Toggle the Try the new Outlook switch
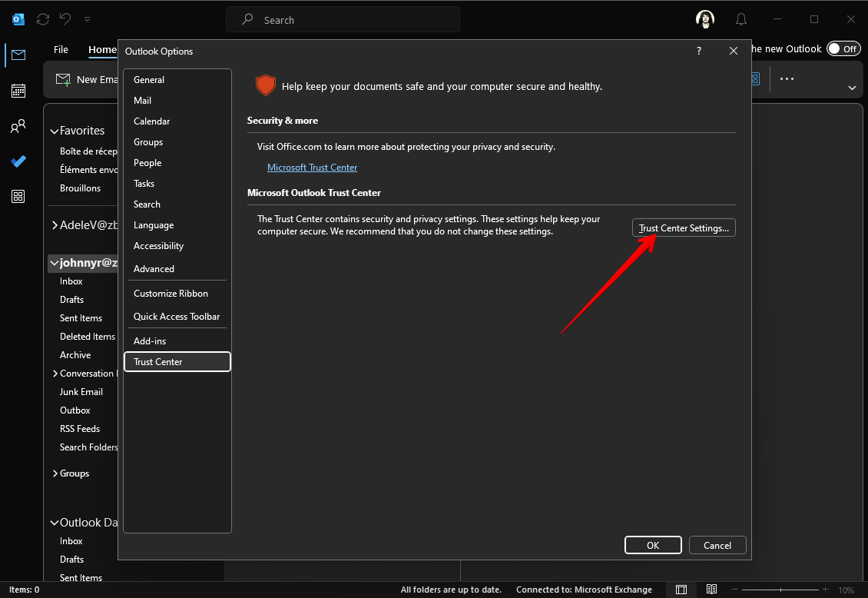Viewport: 868px width, 598px height. 843,48
